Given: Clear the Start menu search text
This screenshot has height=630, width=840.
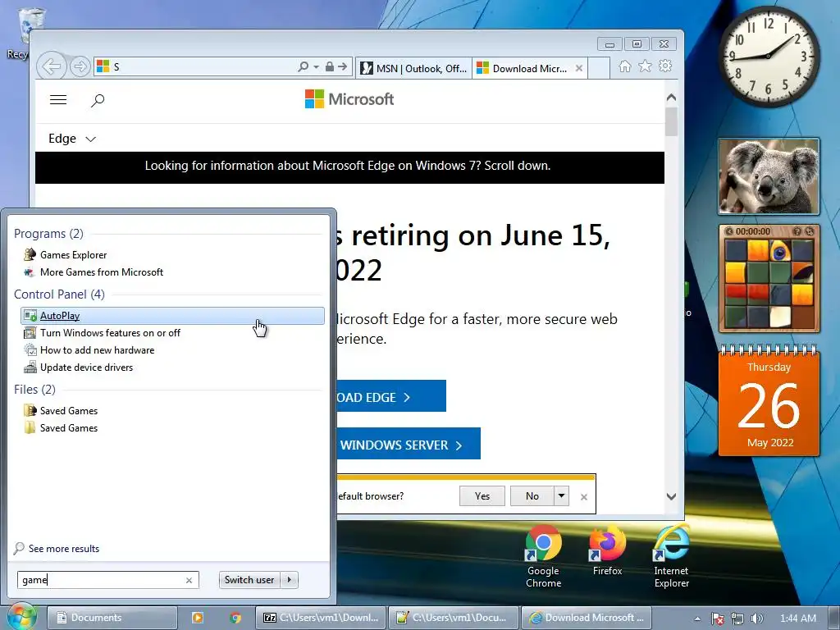Looking at the screenshot, I should click(x=189, y=580).
